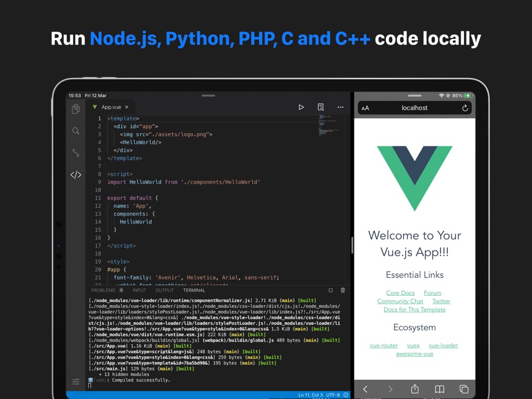Open the Safari tabs overview icon

pos(464,389)
